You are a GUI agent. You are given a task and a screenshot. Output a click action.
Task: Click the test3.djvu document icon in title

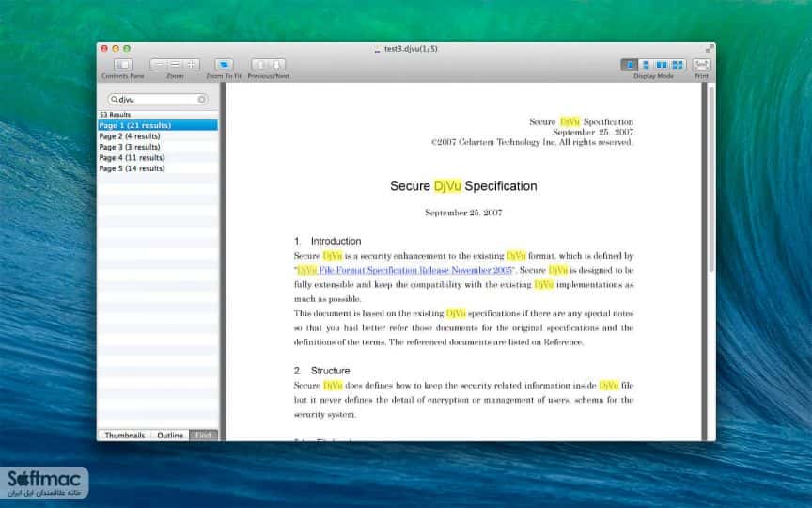point(377,49)
